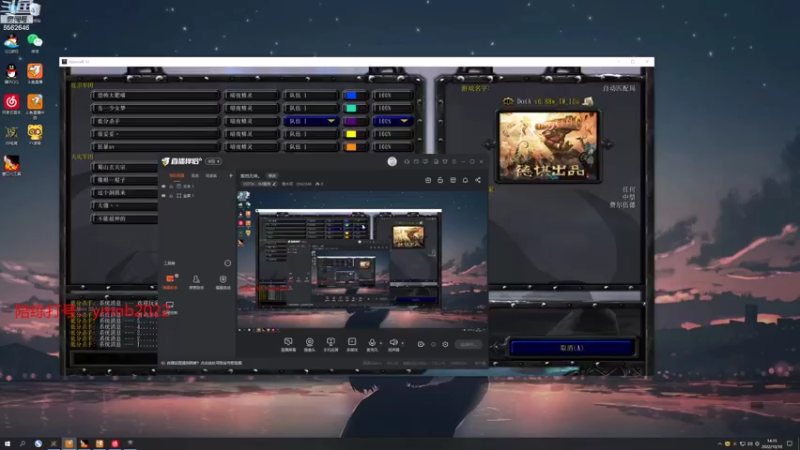
Task: Open NetEase Cloud Music desktop icon
Action: point(11,102)
